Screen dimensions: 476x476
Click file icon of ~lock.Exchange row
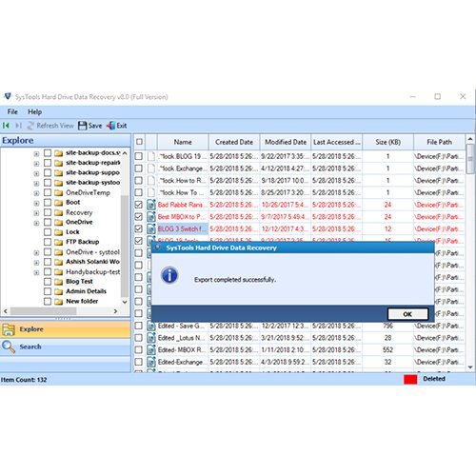pos(151,169)
